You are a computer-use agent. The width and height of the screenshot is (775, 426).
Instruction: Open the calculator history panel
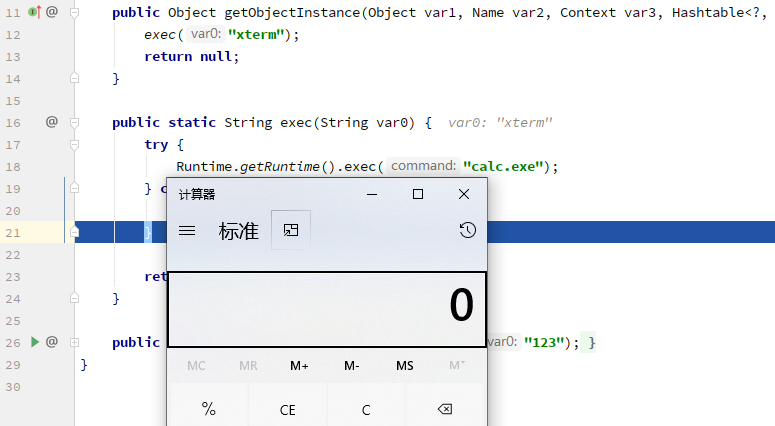(x=467, y=230)
